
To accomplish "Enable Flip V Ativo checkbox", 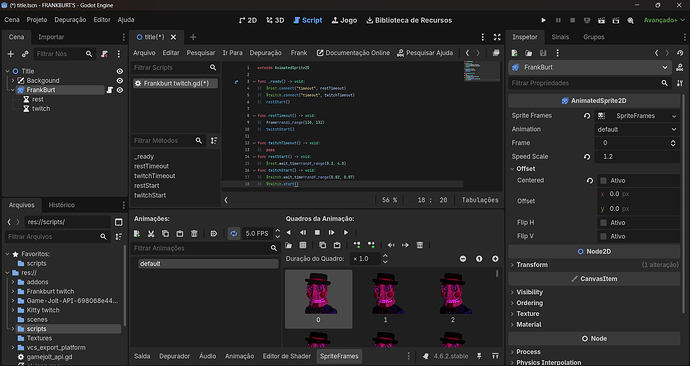I will click(x=603, y=236).
